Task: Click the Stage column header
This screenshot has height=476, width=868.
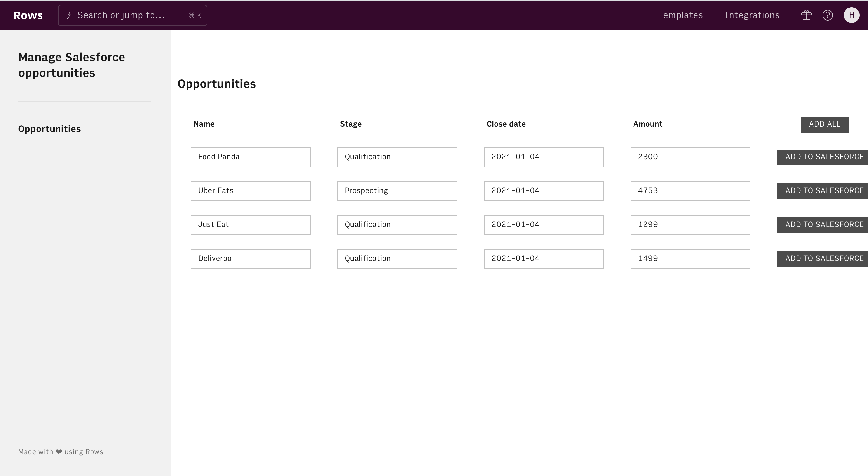Action: pyautogui.click(x=350, y=124)
